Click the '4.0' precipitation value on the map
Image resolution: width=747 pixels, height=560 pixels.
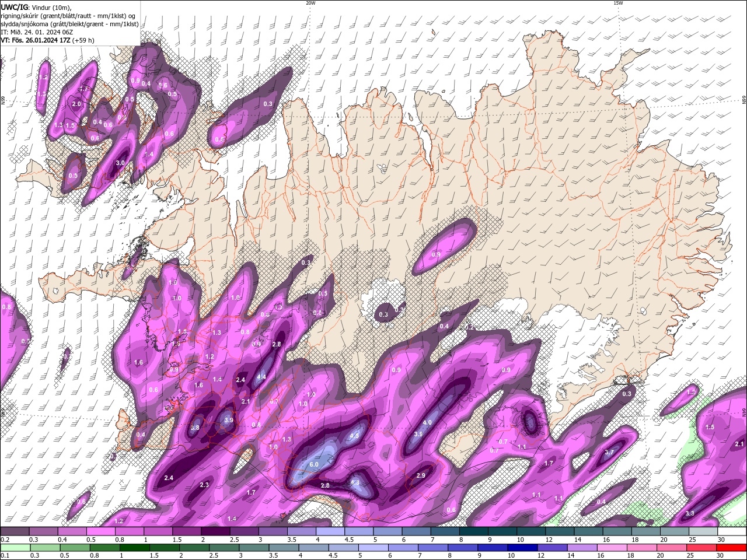pyautogui.click(x=427, y=422)
